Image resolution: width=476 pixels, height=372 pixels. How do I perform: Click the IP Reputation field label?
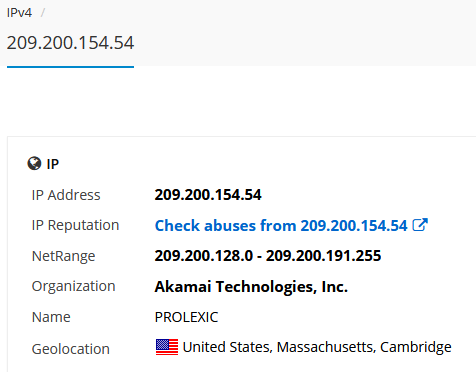75,226
